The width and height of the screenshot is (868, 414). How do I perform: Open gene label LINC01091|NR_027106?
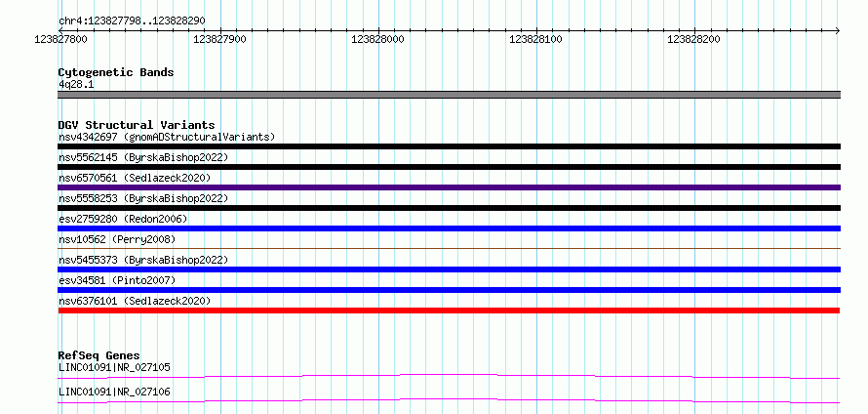[114, 392]
